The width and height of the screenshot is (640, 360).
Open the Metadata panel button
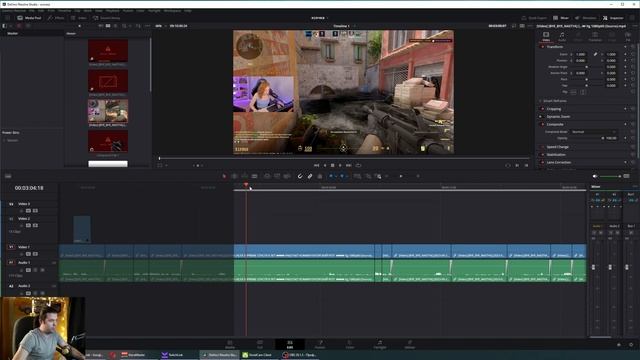pyautogui.click(x=586, y=18)
